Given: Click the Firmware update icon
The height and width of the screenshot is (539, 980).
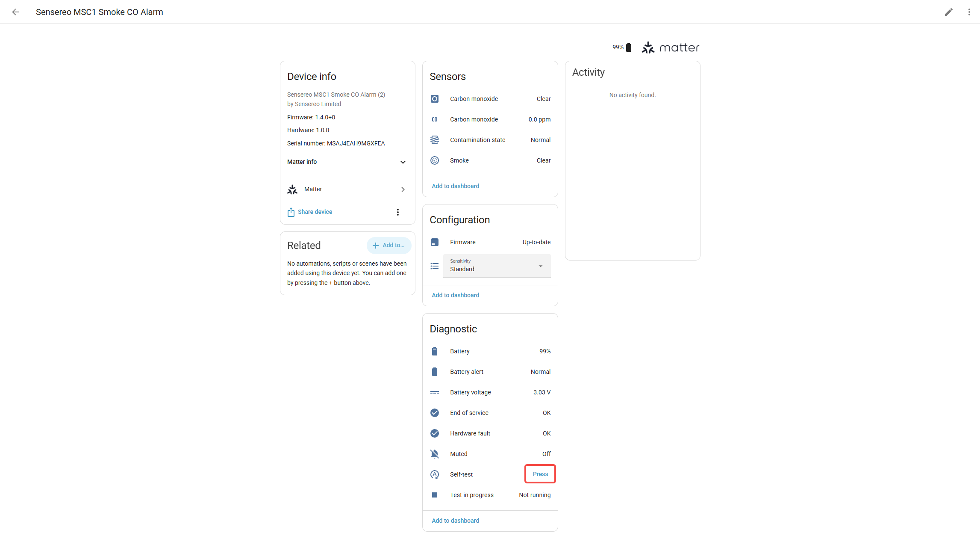Looking at the screenshot, I should 435,242.
